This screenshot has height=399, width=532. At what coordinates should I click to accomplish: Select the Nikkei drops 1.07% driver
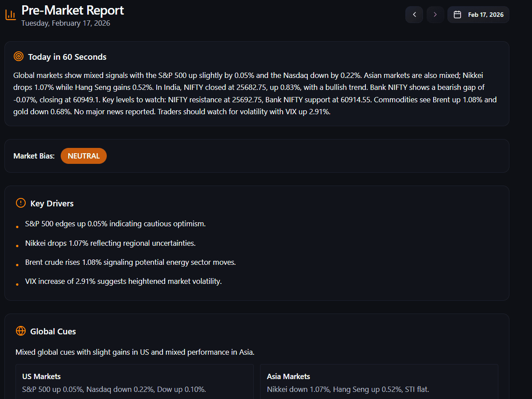[110, 243]
